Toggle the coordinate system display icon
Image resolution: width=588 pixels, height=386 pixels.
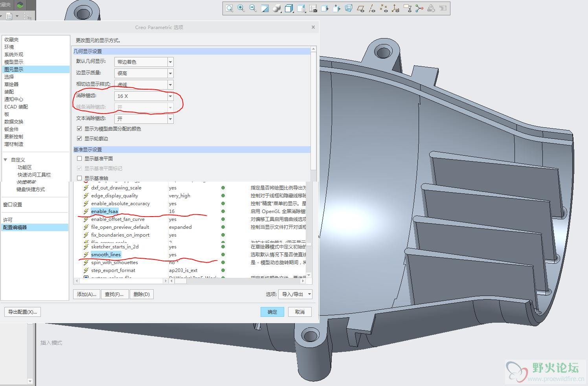click(x=396, y=8)
